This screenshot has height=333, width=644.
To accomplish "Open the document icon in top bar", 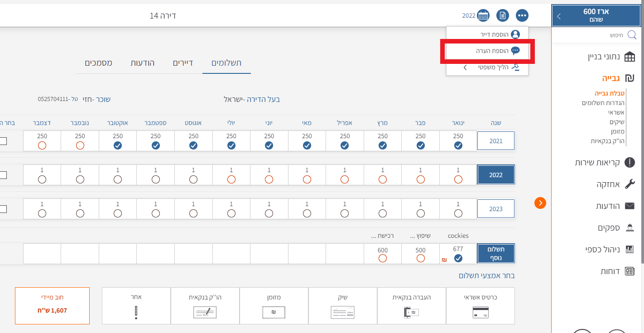I will pos(502,15).
